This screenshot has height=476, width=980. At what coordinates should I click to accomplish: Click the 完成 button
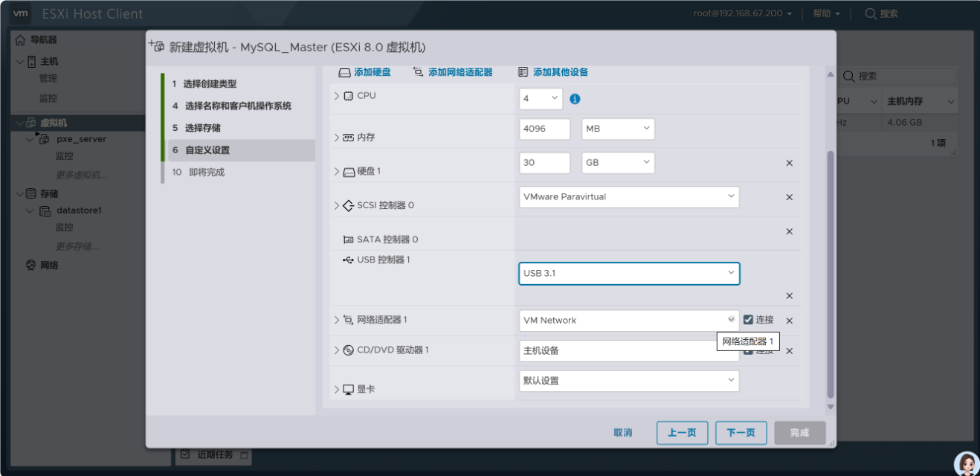point(799,433)
